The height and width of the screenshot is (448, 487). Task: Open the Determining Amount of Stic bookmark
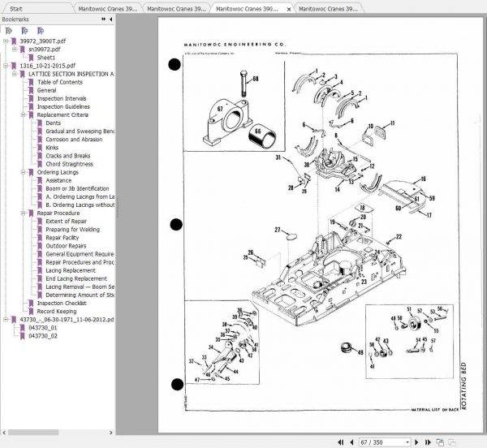point(80,295)
